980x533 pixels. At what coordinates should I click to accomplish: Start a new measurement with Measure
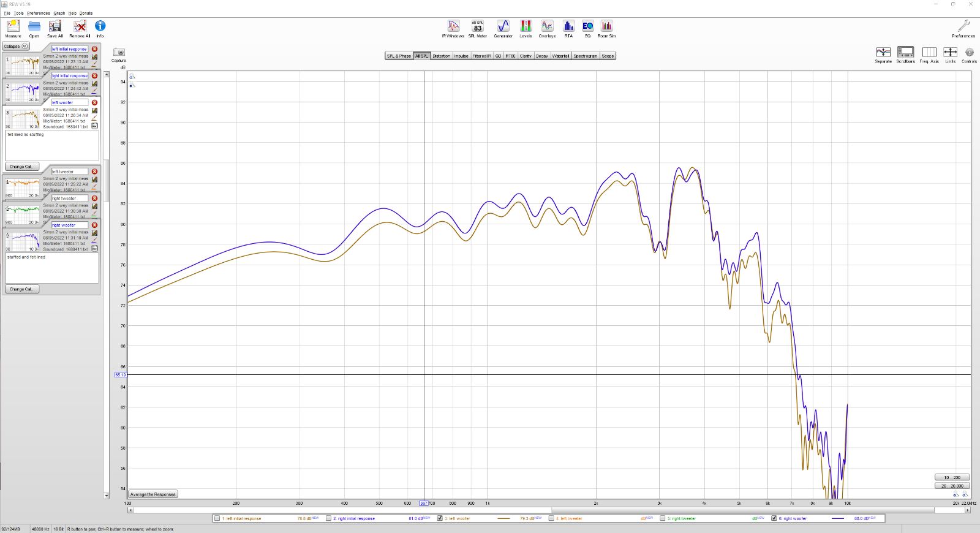tap(13, 28)
